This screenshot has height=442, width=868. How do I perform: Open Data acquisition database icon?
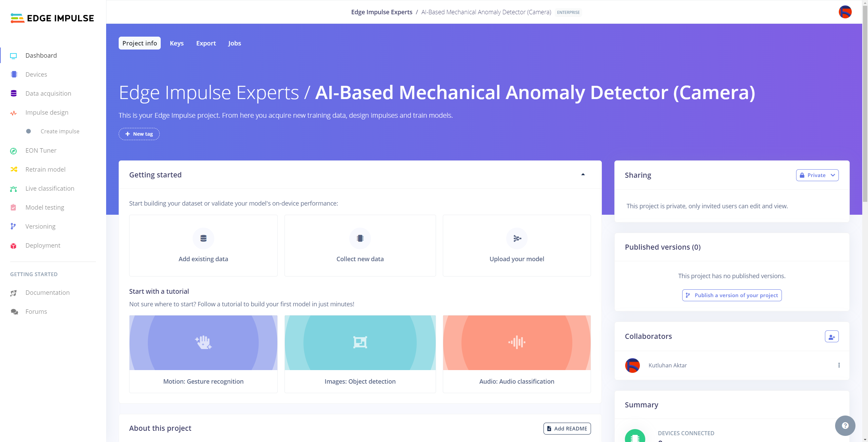click(x=14, y=93)
